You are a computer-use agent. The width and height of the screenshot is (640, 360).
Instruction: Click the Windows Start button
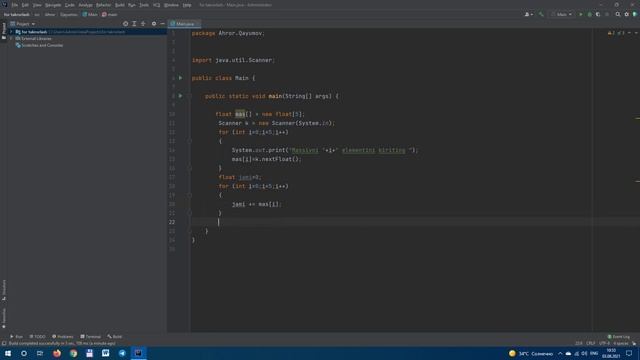[8, 353]
